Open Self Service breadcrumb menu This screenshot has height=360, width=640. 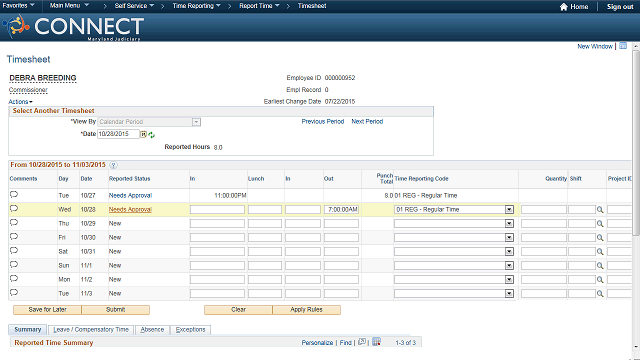point(134,6)
